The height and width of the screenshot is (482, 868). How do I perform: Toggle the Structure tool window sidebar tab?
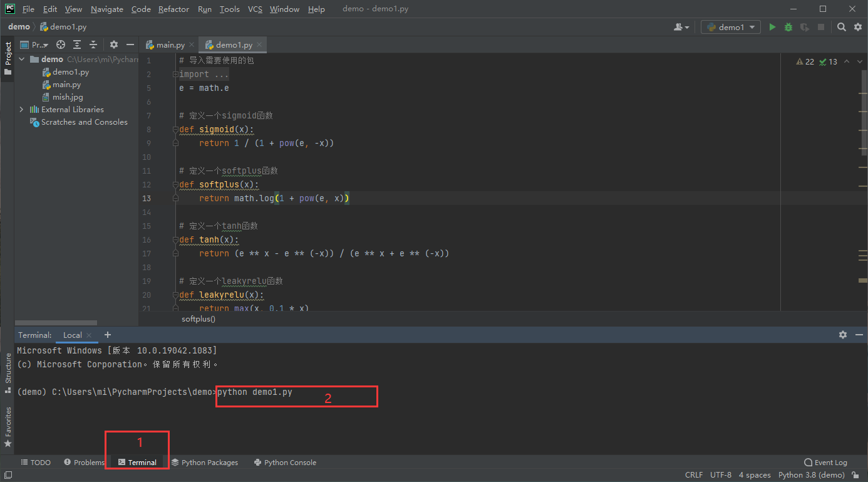click(x=8, y=373)
